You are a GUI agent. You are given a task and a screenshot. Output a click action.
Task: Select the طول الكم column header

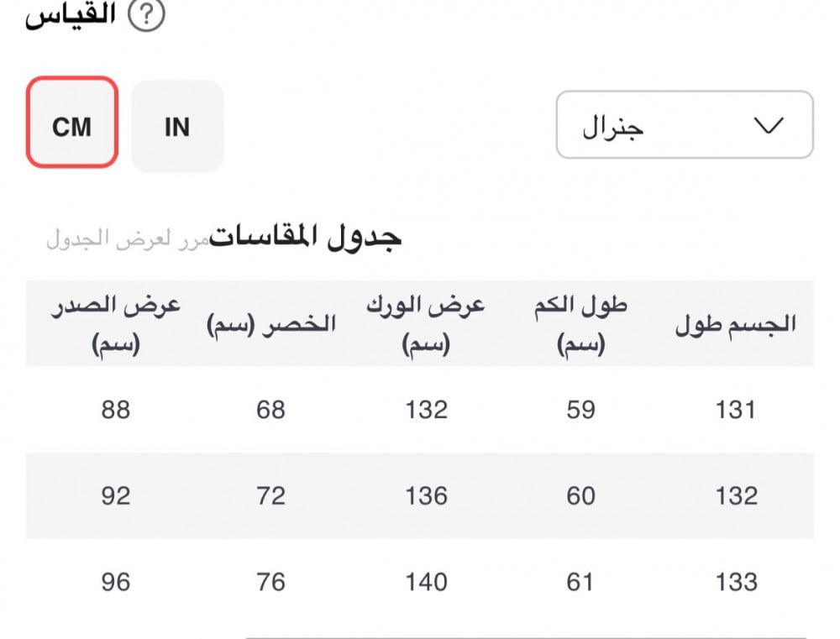pos(580,325)
